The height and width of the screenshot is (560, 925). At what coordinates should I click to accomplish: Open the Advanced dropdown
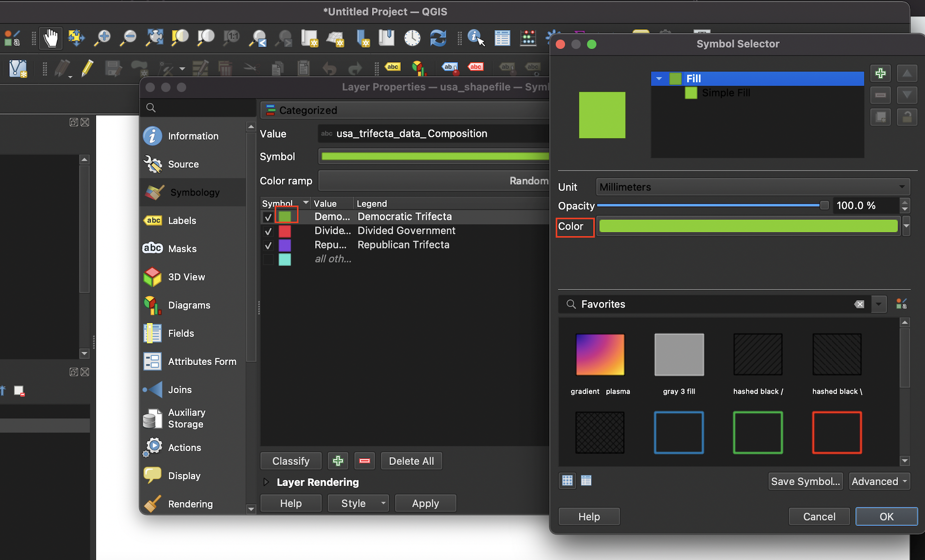coord(879,481)
